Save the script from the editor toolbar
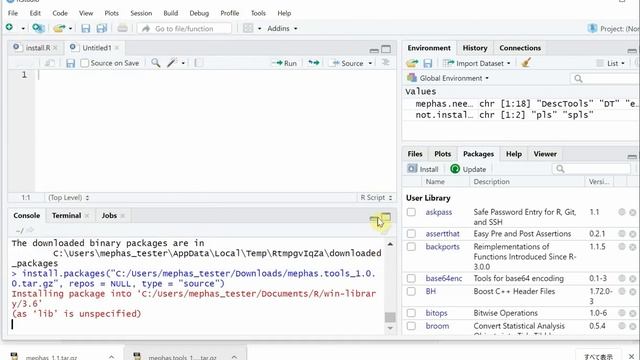 pyautogui.click(x=70, y=63)
